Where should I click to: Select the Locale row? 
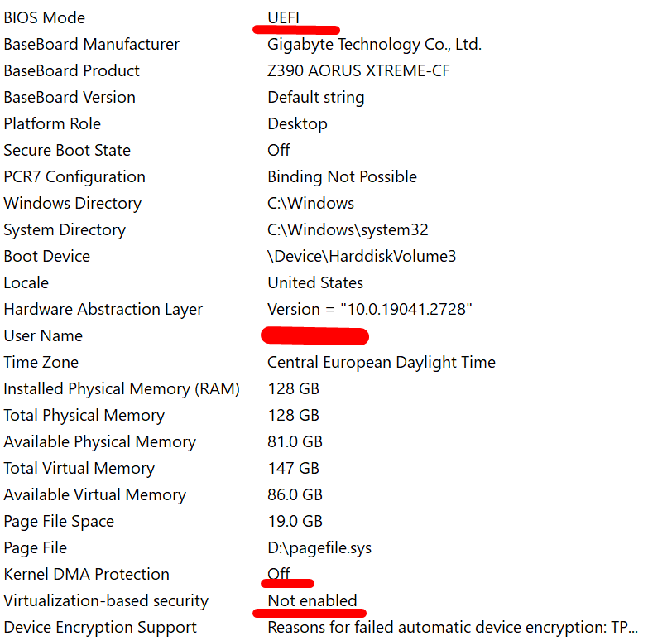pos(26,282)
